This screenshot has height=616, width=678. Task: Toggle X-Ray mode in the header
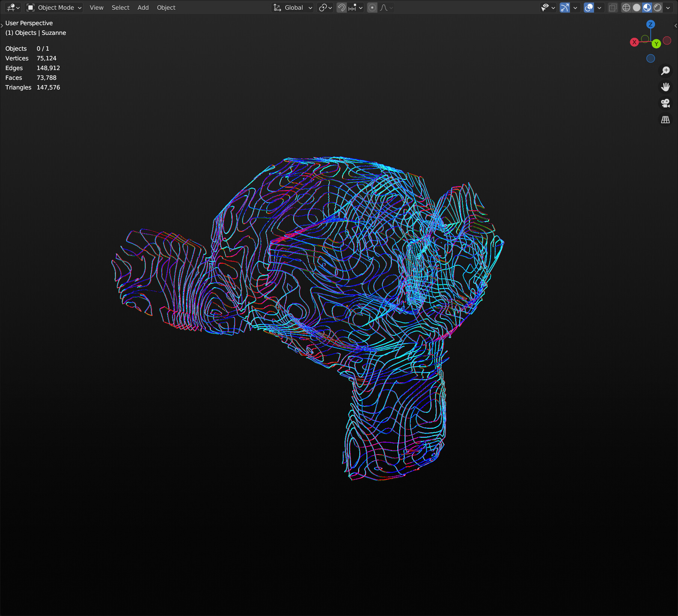(x=612, y=7)
